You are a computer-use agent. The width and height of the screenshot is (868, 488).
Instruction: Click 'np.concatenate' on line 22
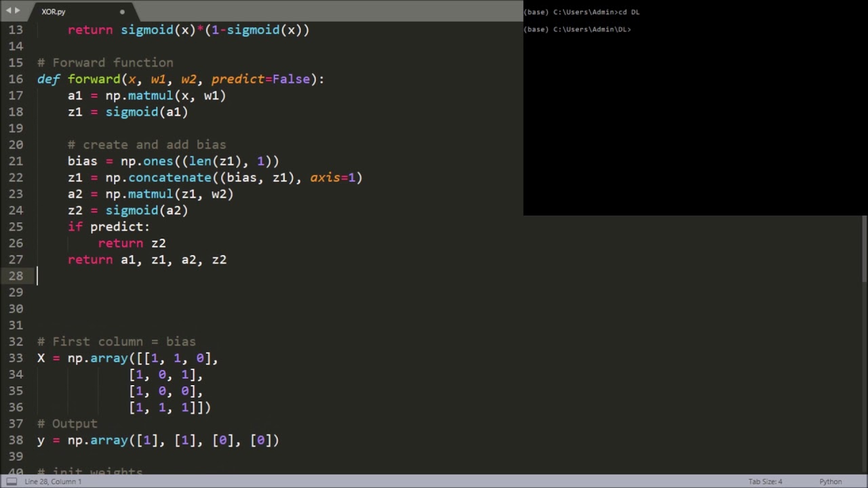[x=158, y=178]
